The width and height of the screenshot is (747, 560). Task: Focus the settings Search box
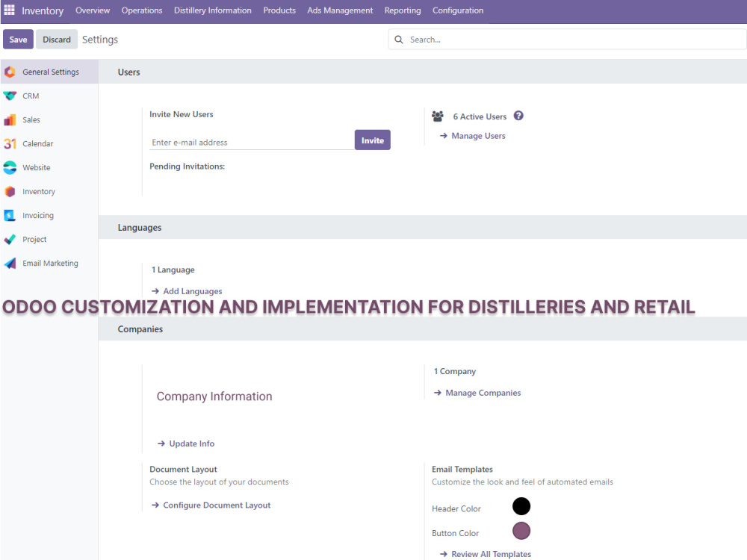[567, 40]
